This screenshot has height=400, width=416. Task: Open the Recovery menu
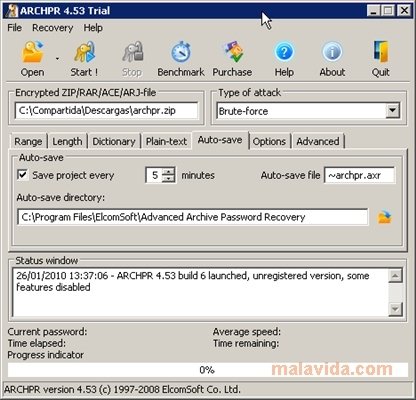tap(52, 28)
